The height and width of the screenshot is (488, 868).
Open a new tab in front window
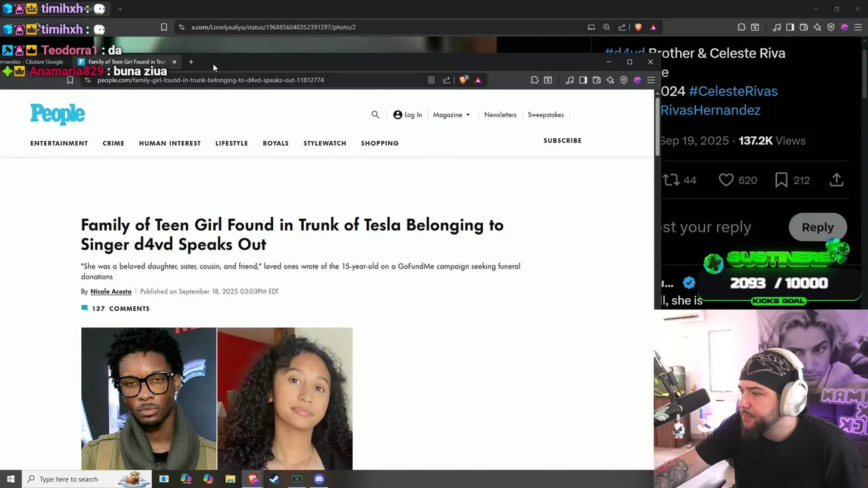tap(191, 62)
